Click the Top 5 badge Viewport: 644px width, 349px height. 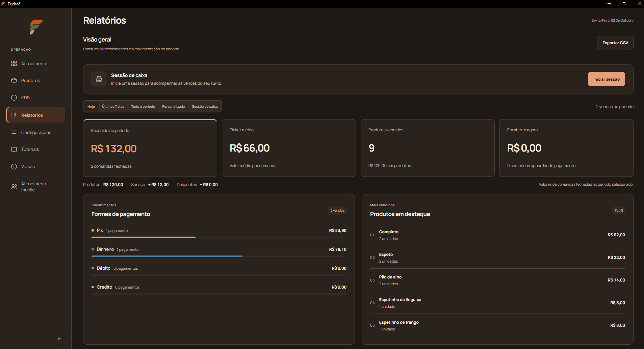tap(619, 210)
